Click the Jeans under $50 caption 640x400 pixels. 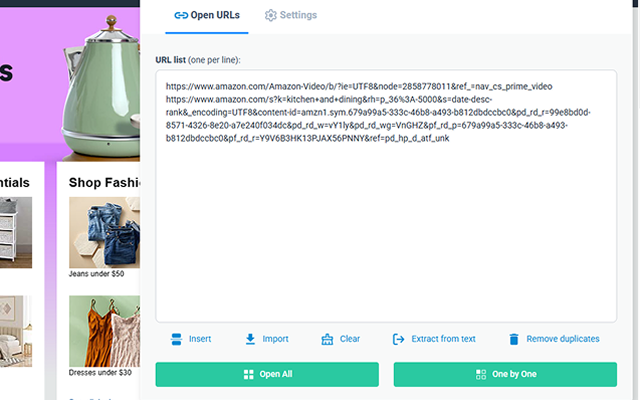(96, 274)
